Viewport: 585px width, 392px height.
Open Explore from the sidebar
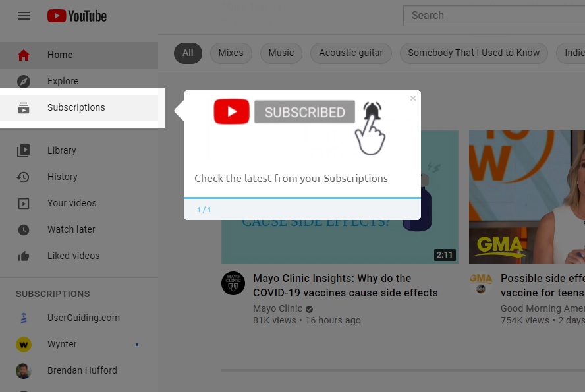(63, 81)
